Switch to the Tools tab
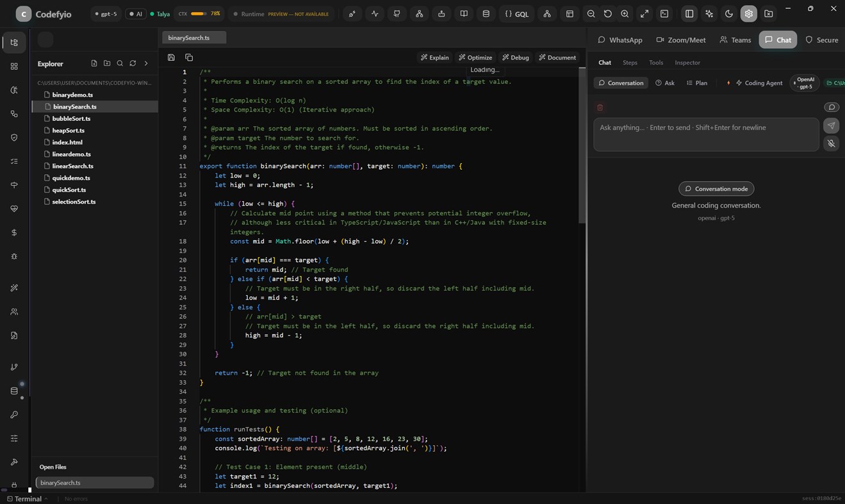The width and height of the screenshot is (845, 504). point(656,63)
